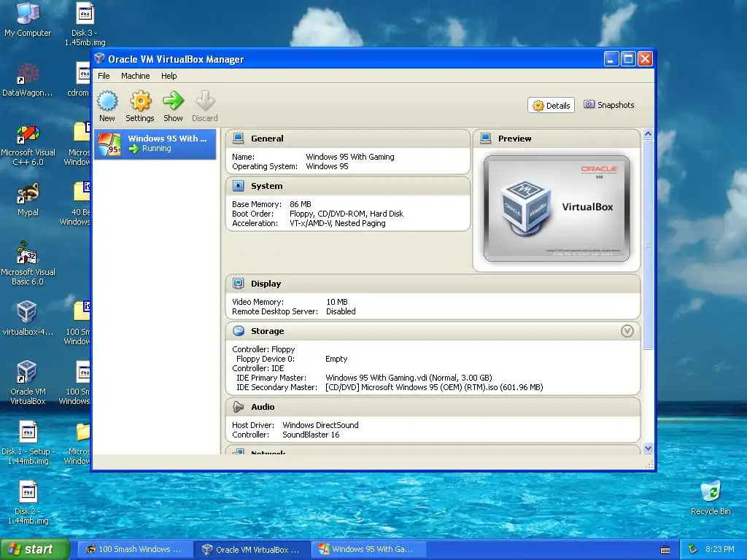This screenshot has height=560, width=747.
Task: Click the Audio section header
Action: tap(433, 407)
